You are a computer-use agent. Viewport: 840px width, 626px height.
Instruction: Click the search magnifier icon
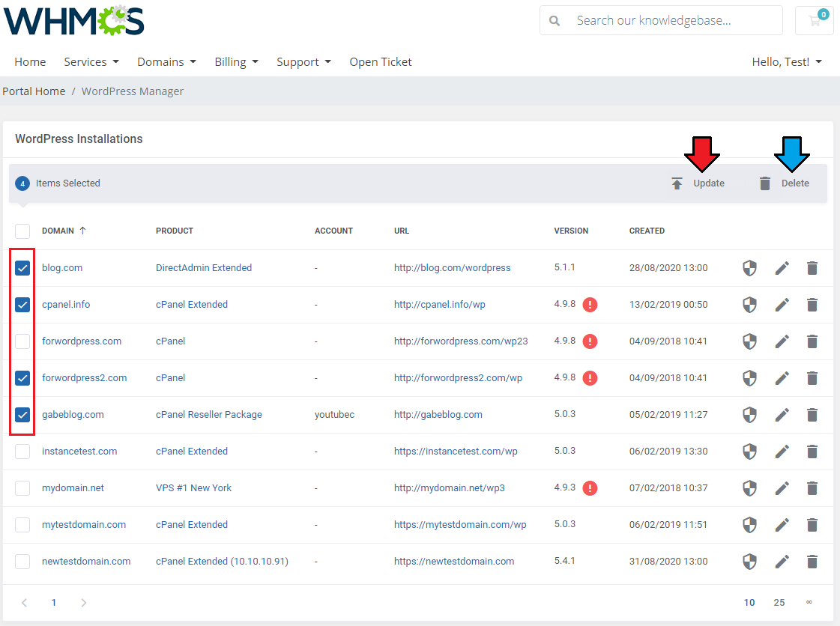pos(555,21)
